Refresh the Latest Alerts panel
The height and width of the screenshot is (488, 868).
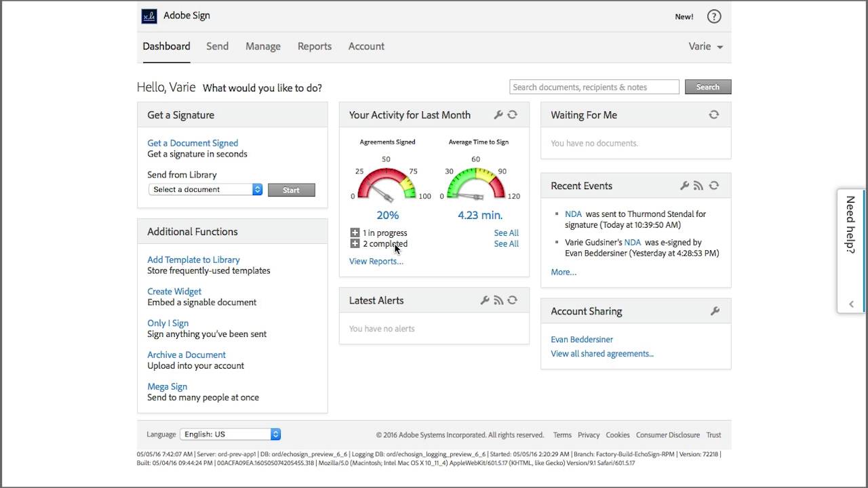tap(513, 300)
